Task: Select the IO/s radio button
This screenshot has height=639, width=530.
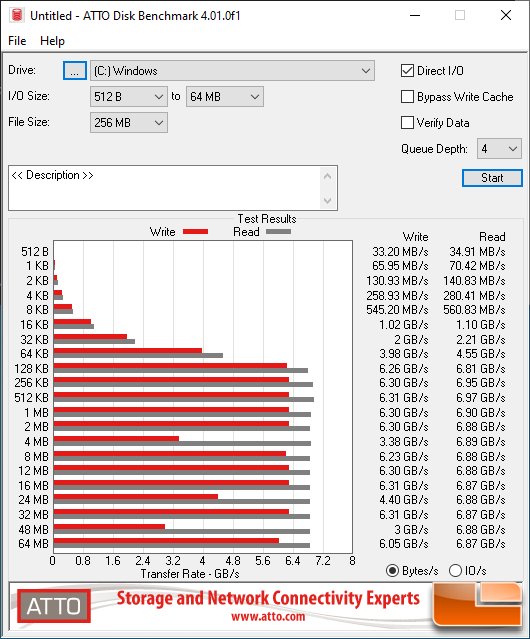Action: [x=455, y=571]
